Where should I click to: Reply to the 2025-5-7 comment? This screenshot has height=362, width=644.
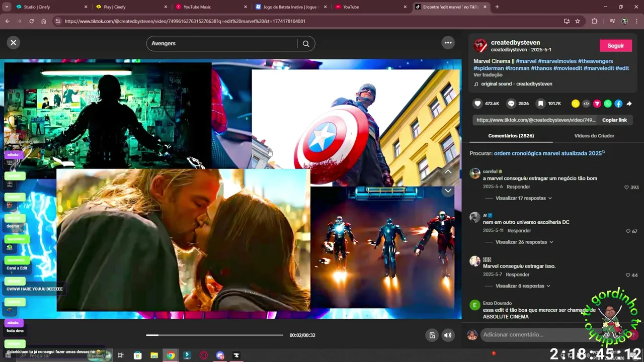coord(517,275)
